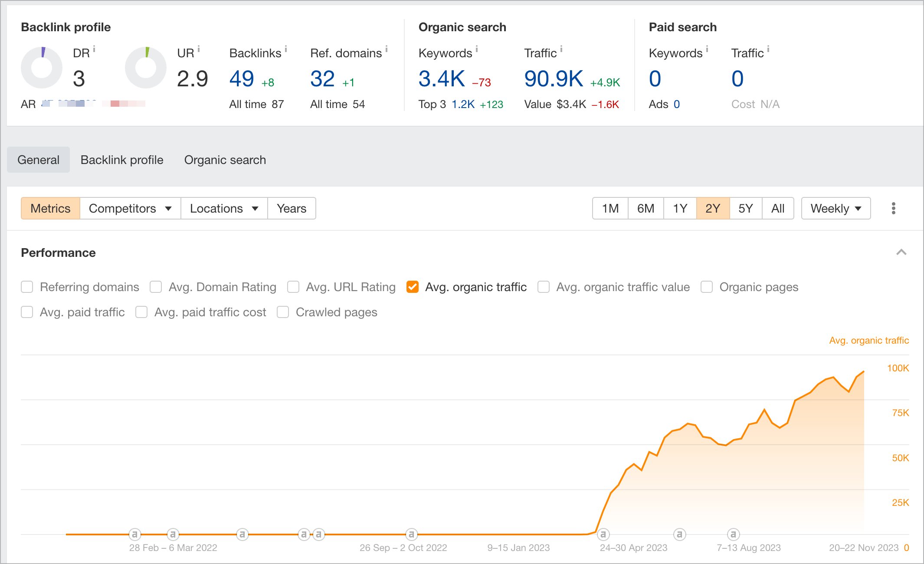Select the 2Y date range

[713, 208]
